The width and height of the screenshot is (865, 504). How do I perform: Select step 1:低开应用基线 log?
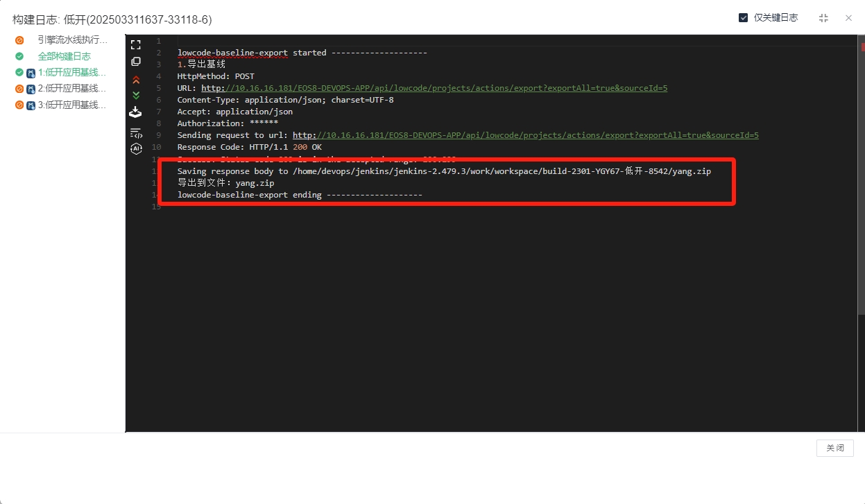(71, 73)
